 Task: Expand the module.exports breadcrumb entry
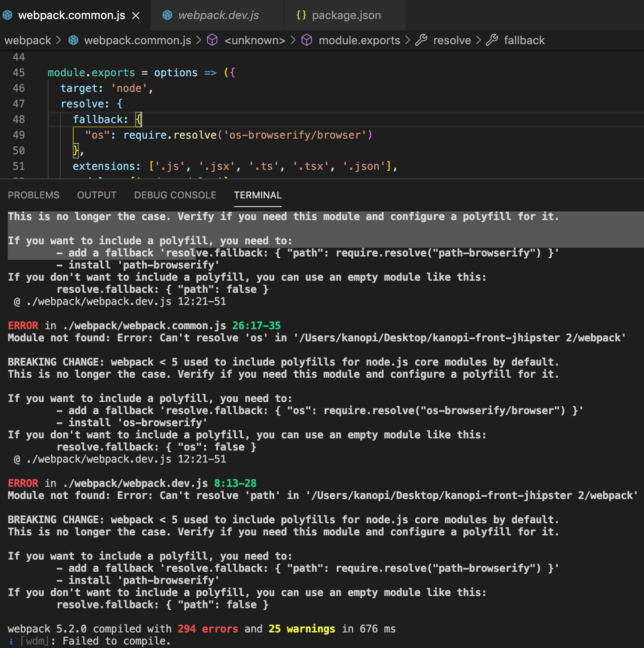coord(359,40)
